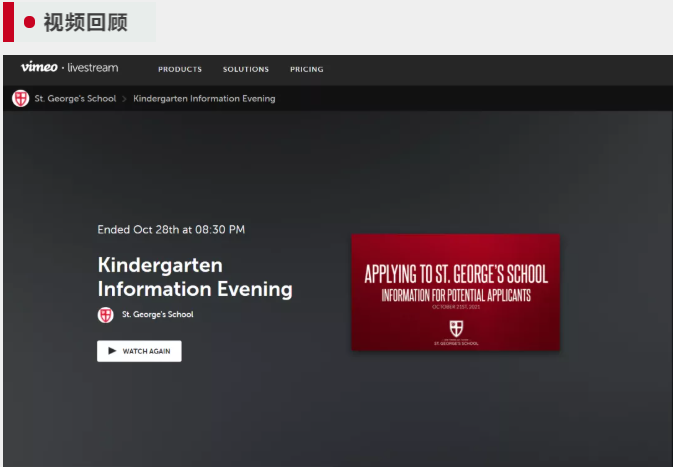
Task: Click the Vimeo logo
Action: click(x=38, y=68)
